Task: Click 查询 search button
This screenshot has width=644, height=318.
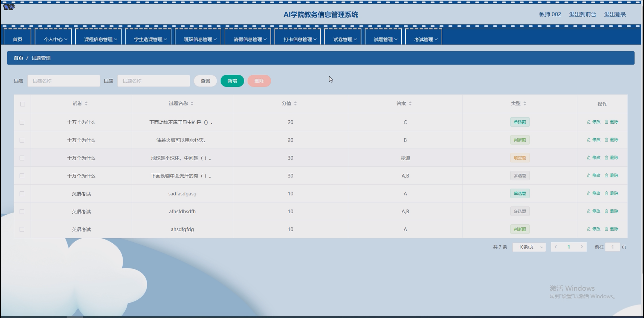Action: pyautogui.click(x=205, y=81)
